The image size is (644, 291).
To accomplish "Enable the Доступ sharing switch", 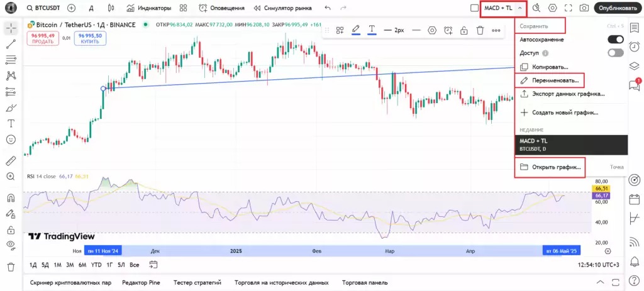I will pyautogui.click(x=615, y=53).
